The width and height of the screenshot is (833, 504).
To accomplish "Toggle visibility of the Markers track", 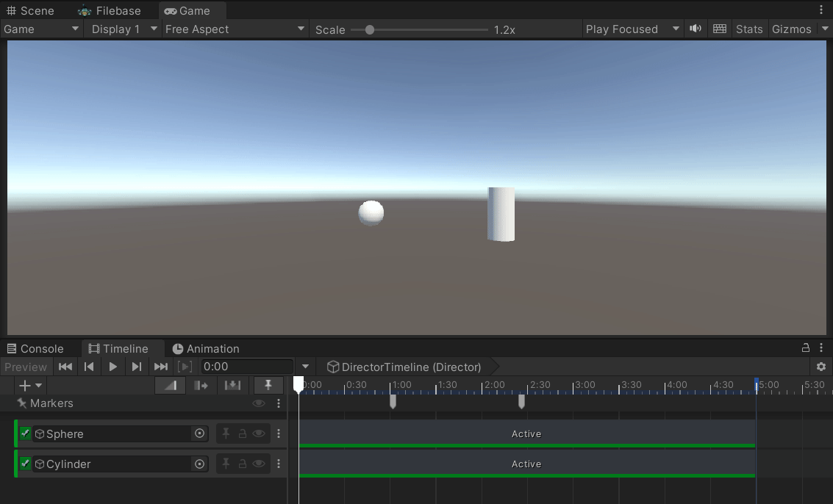I will (259, 403).
